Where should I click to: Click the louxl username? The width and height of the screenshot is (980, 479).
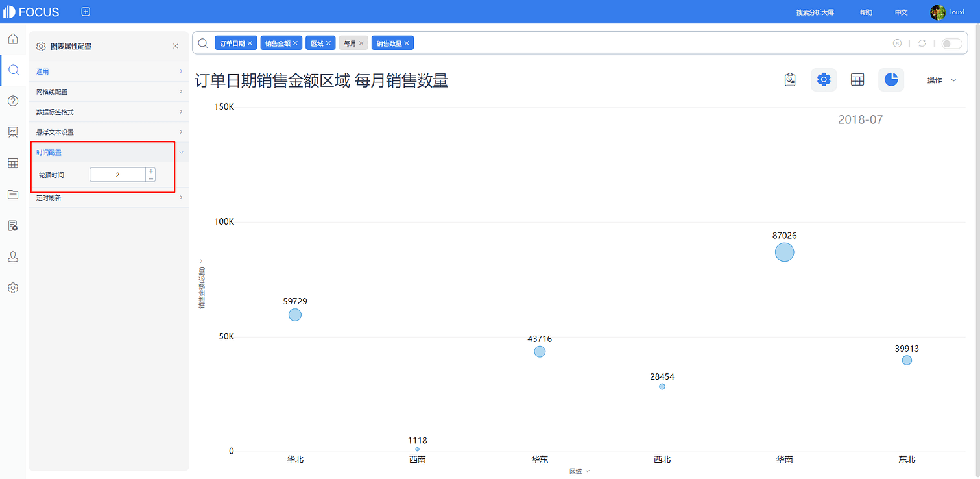click(957, 12)
